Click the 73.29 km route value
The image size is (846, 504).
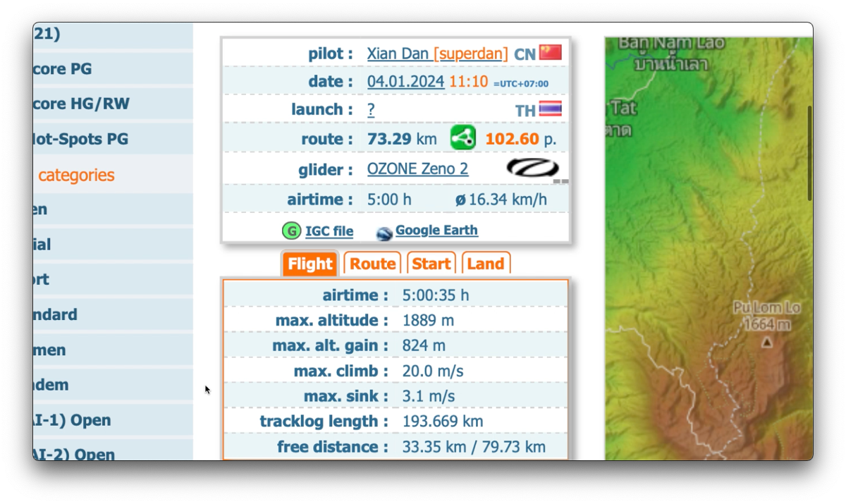(x=402, y=139)
